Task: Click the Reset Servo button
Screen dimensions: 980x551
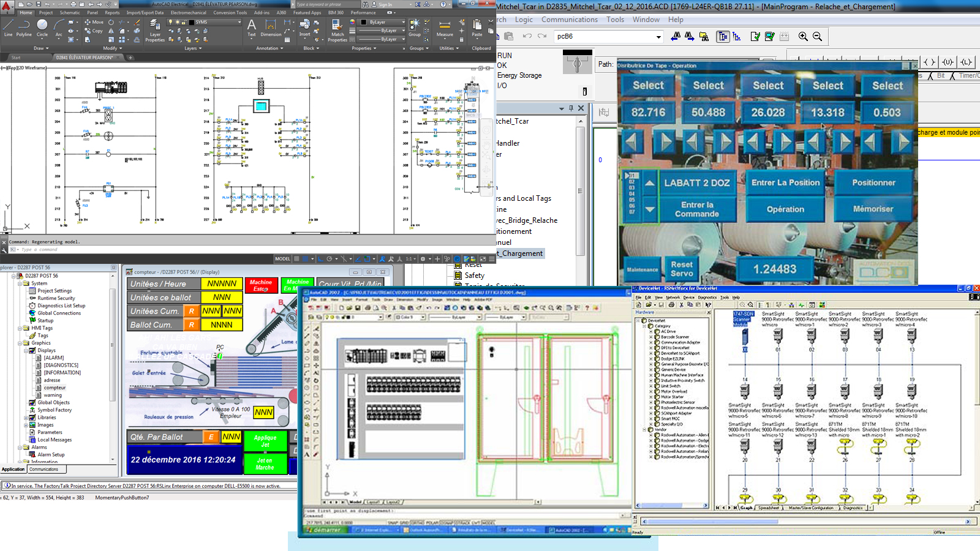Action: 682,269
